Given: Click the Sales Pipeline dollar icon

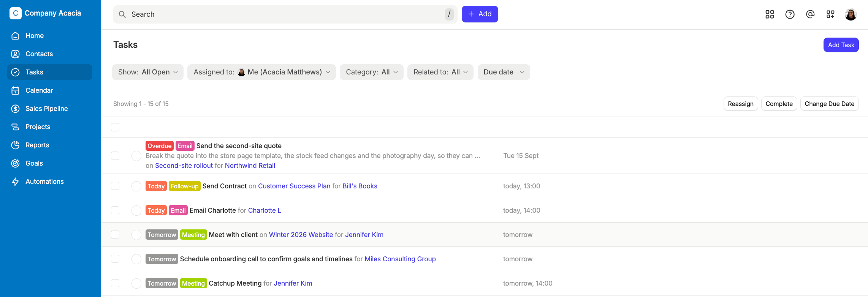Looking at the screenshot, I should point(16,109).
